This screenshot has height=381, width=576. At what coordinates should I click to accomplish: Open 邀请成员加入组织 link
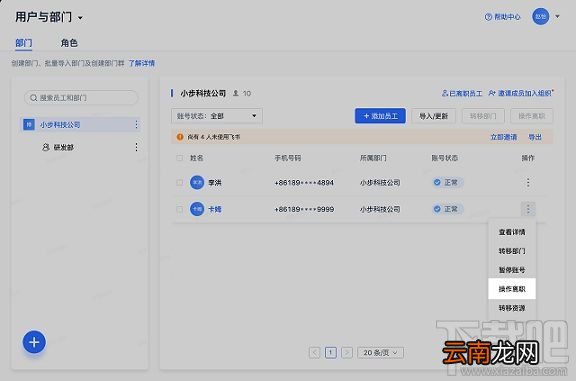click(x=521, y=93)
